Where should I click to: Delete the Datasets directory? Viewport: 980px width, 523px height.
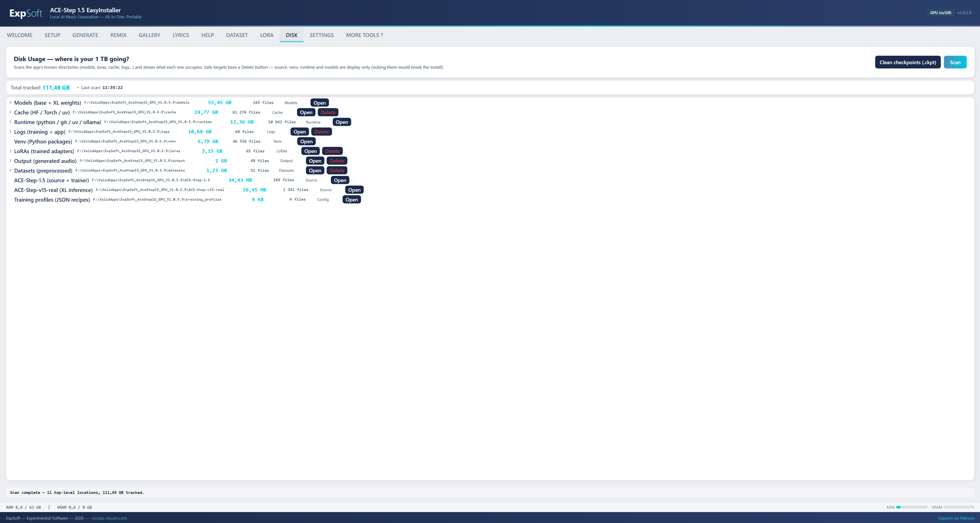click(337, 171)
